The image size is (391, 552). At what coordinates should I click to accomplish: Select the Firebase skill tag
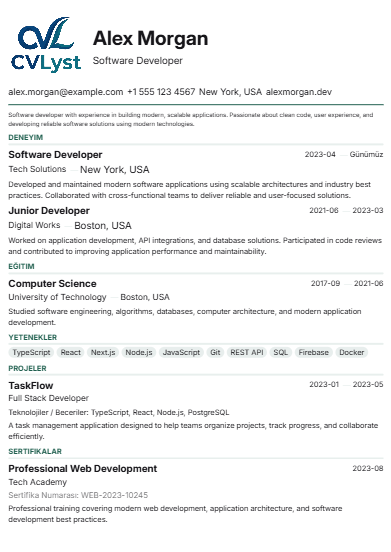314,352
